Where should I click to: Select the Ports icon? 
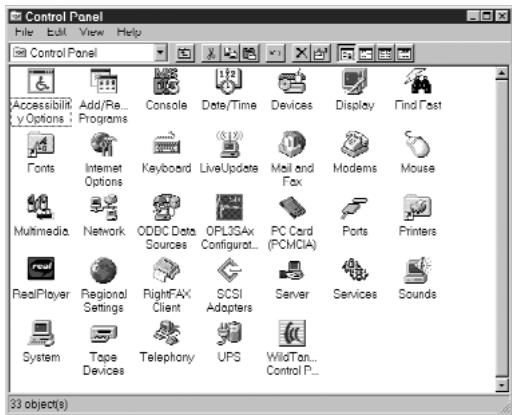click(355, 207)
